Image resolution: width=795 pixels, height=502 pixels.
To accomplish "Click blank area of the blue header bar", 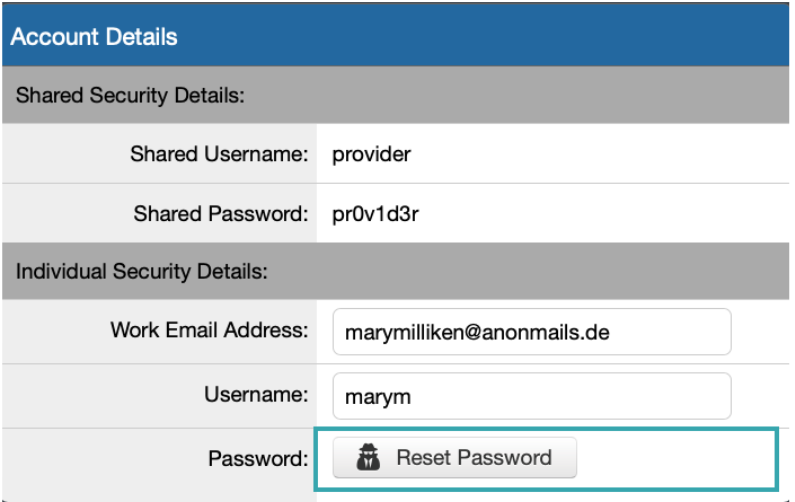I will pyautogui.click(x=482, y=35).
